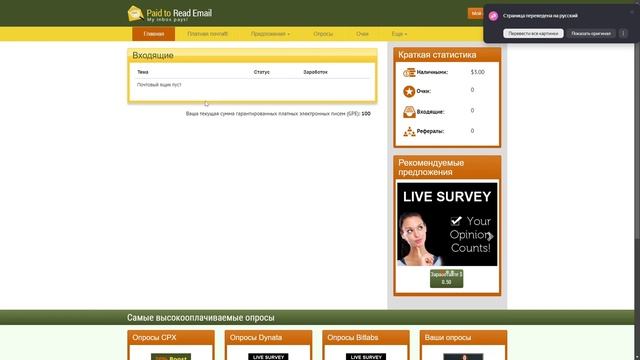The height and width of the screenshot is (360, 640).
Task: Click the Краткая статистика panel header
Action: 447,55
